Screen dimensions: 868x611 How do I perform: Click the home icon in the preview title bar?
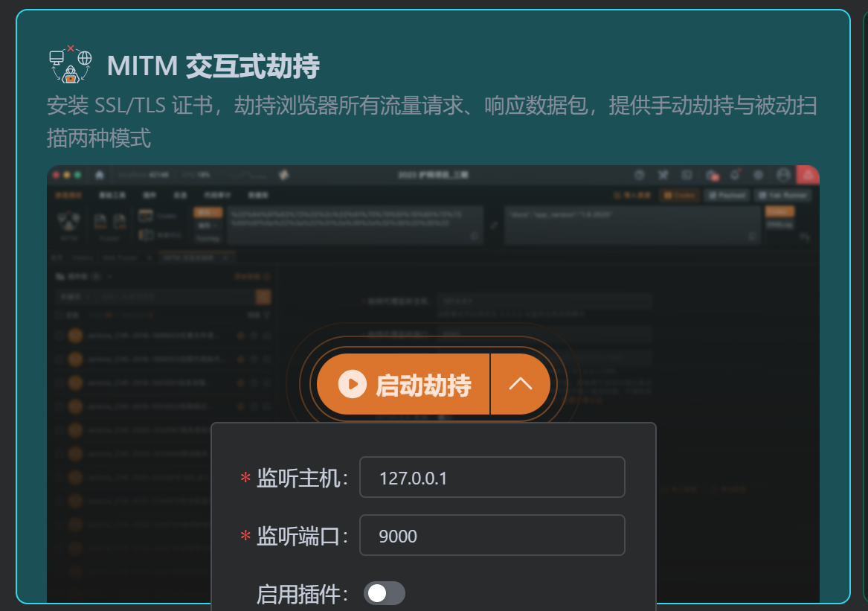click(x=99, y=175)
